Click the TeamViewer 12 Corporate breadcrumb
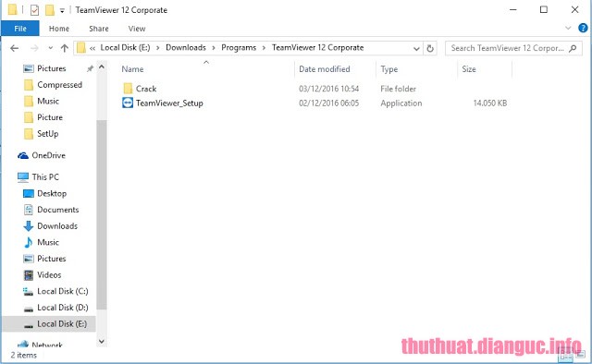This screenshot has height=364, width=592. [317, 47]
